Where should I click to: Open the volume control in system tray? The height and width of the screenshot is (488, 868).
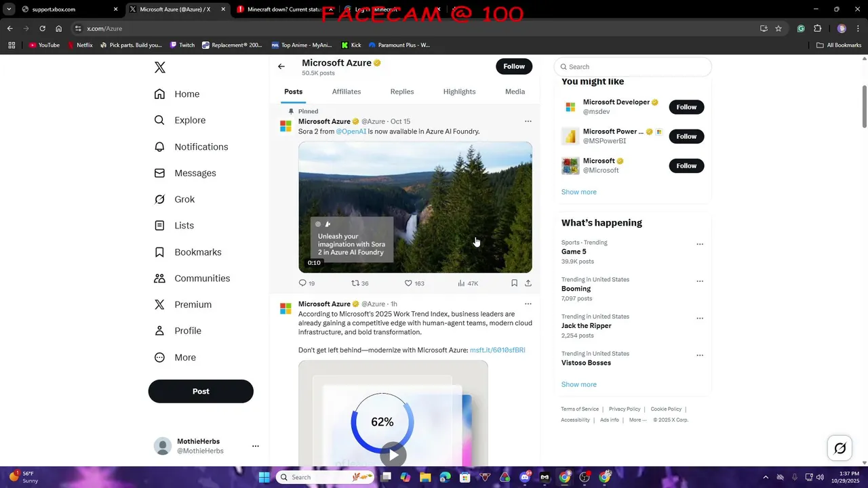(x=819, y=477)
